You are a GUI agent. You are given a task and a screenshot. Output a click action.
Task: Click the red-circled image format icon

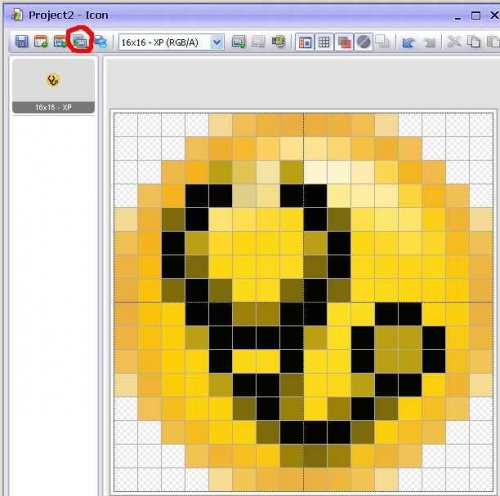(80, 41)
